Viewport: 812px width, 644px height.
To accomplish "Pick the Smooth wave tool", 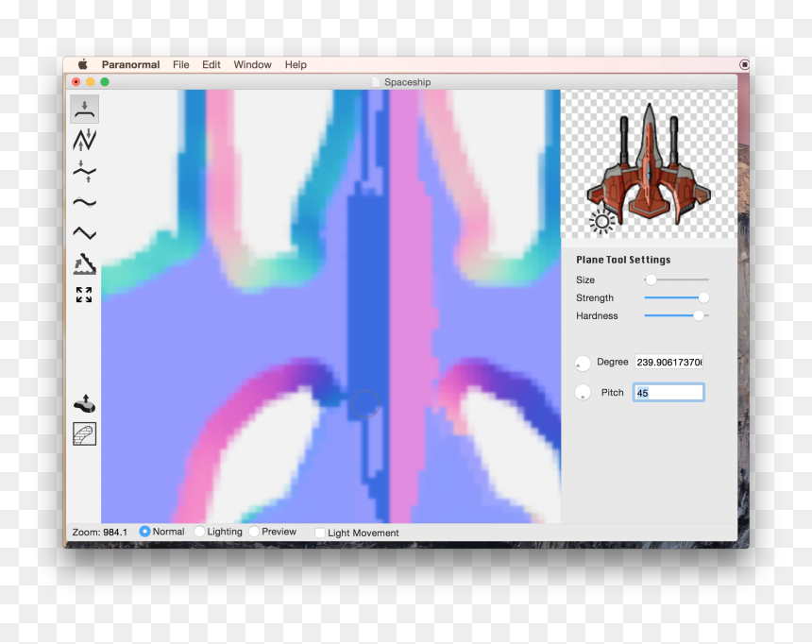I will pos(84,203).
